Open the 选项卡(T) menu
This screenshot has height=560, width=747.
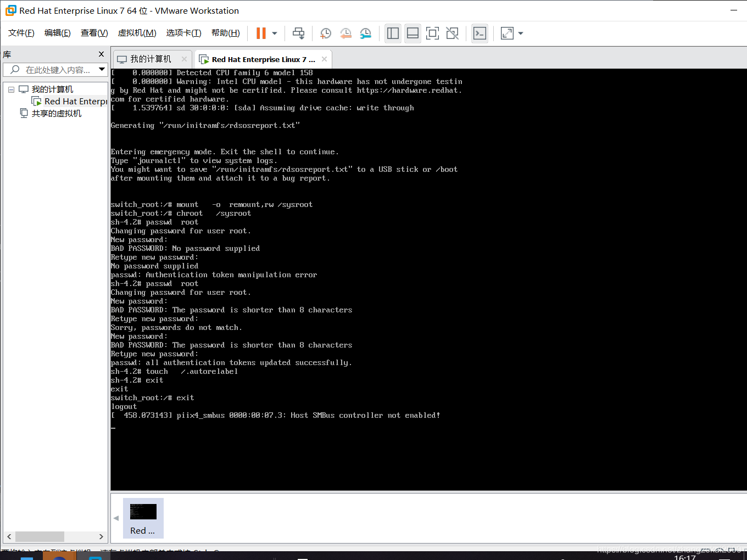coord(184,33)
